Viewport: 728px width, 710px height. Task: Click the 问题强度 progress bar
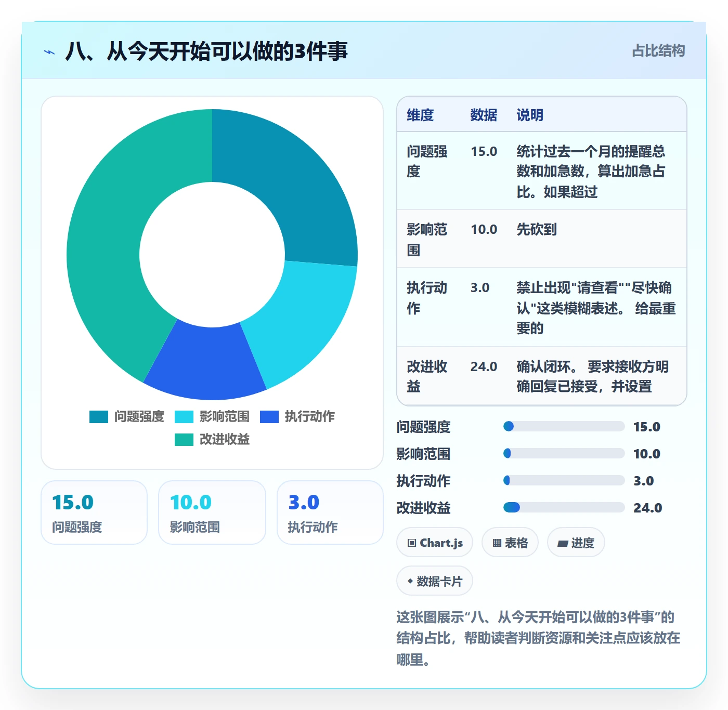pos(564,426)
